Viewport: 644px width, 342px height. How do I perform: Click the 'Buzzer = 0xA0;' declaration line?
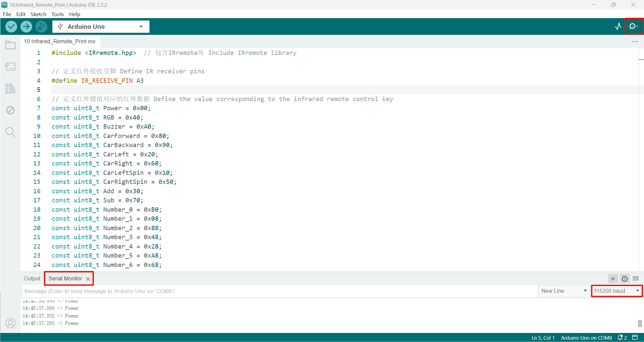[x=103, y=127]
